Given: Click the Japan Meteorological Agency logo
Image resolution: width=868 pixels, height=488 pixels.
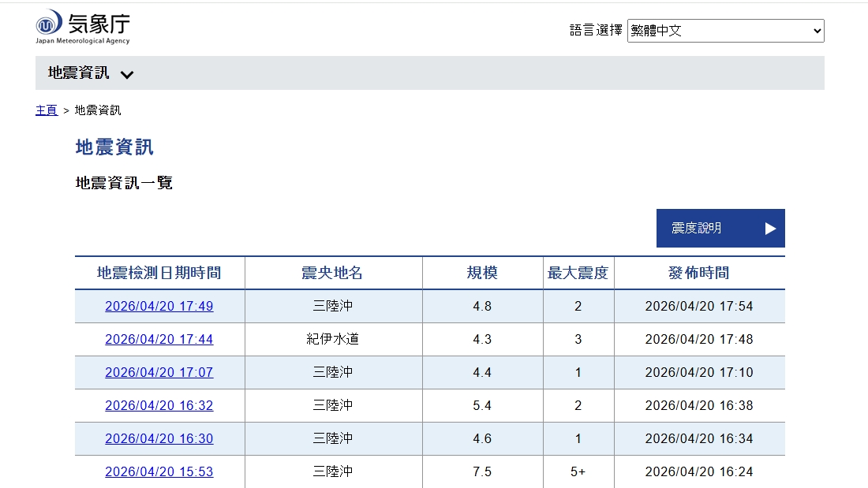Looking at the screenshot, I should click(x=83, y=27).
